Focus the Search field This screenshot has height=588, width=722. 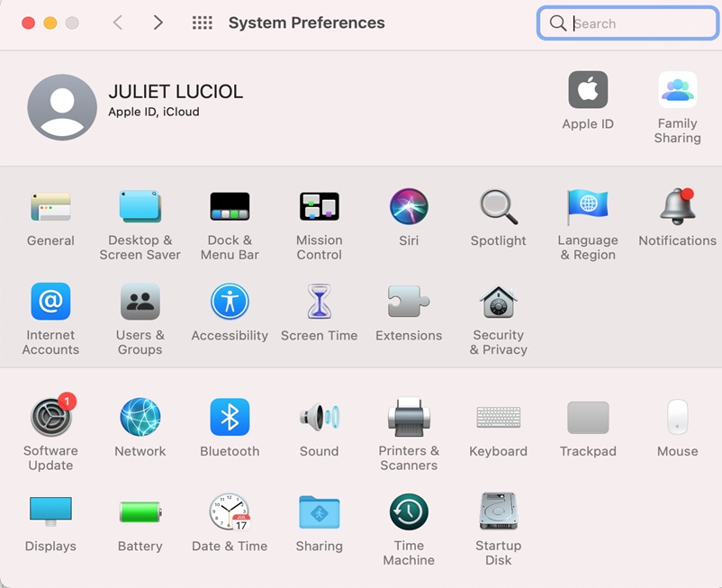(627, 23)
